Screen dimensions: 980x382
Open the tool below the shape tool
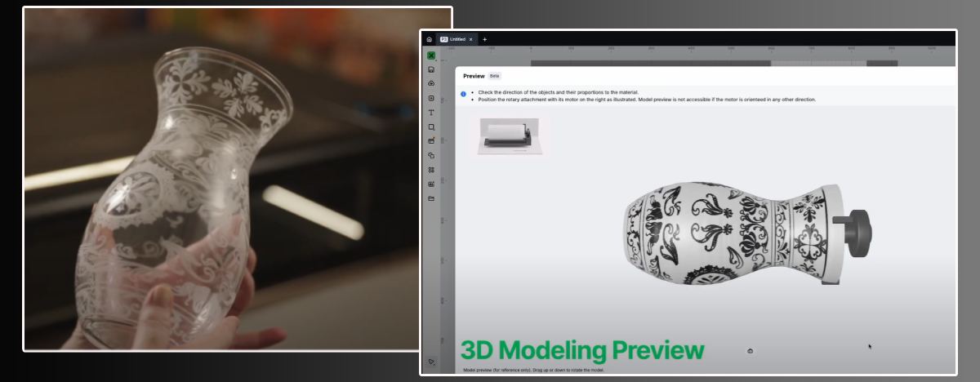point(431,141)
